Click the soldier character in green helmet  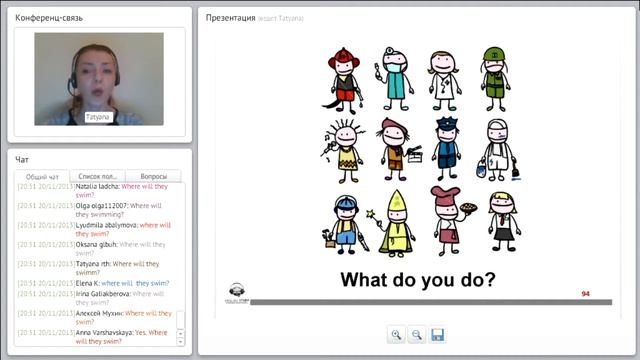tap(495, 79)
